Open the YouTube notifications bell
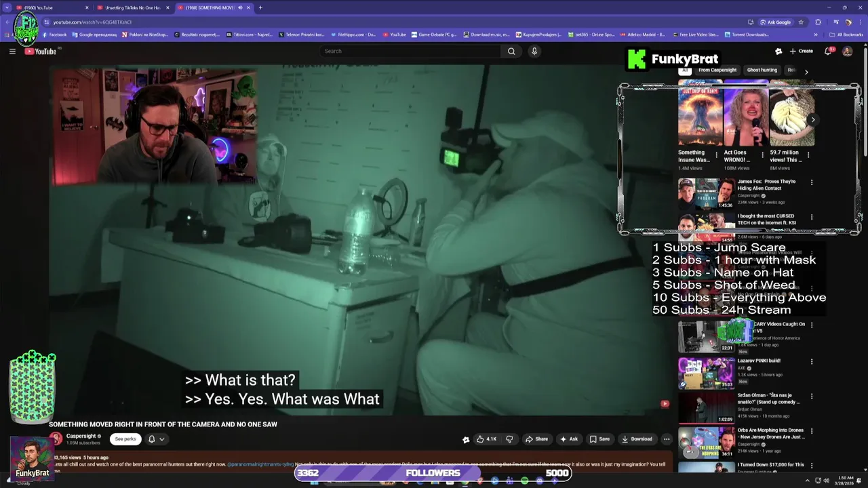The height and width of the screenshot is (488, 868). pyautogui.click(x=828, y=51)
